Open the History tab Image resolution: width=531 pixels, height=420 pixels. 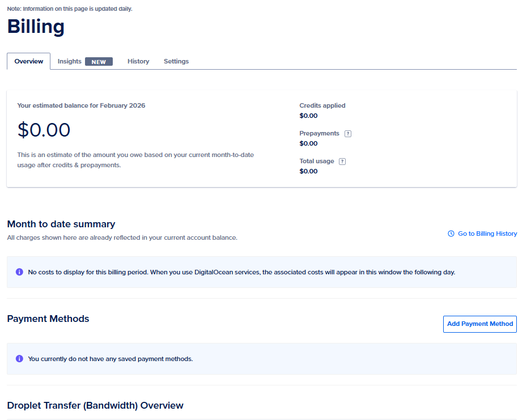(x=138, y=61)
